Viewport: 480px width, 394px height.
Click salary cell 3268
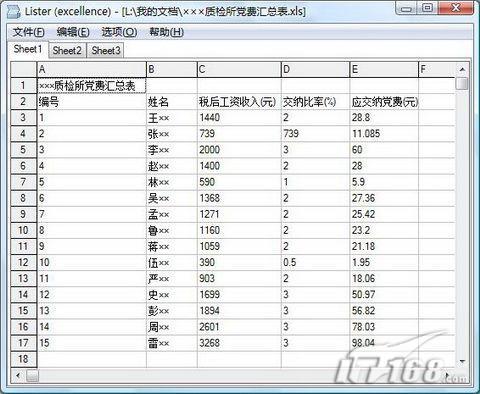point(239,343)
